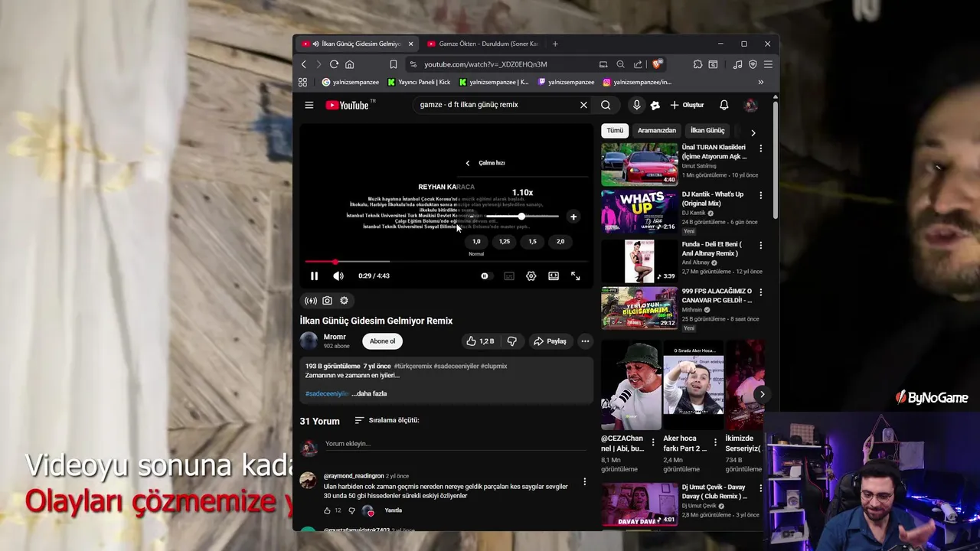980x551 pixels.
Task: Open DJ Kantik What's Up options menu
Action: [x=760, y=196]
